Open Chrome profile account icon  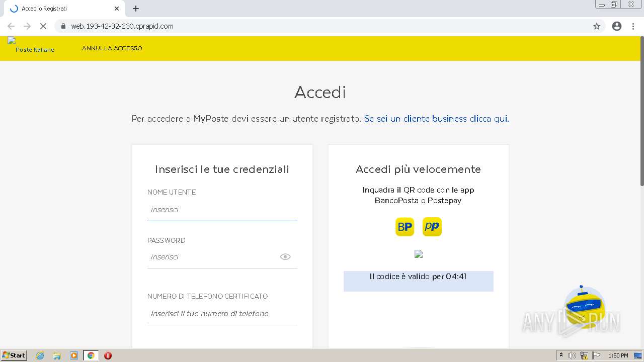point(617,26)
